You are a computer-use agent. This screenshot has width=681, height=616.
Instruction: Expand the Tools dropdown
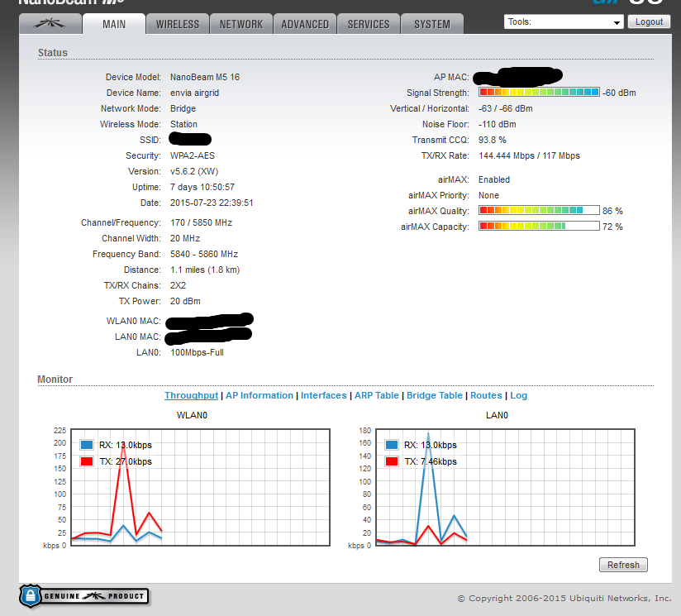tap(564, 21)
